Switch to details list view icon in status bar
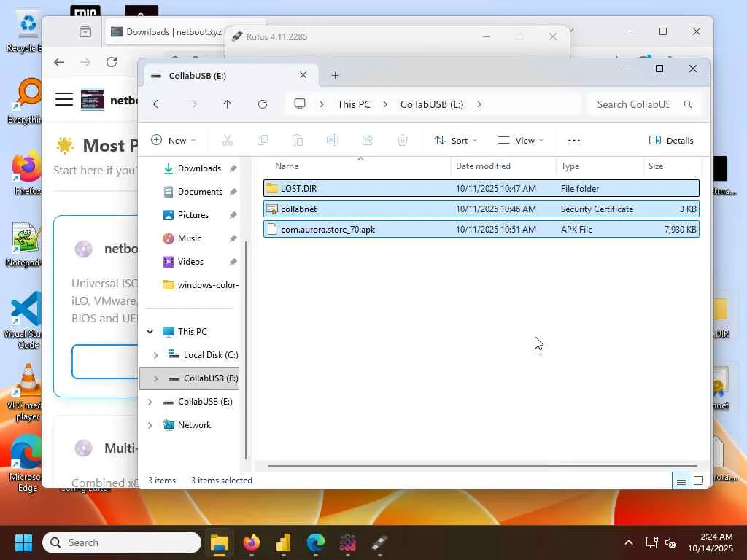The height and width of the screenshot is (560, 747). 681,481
